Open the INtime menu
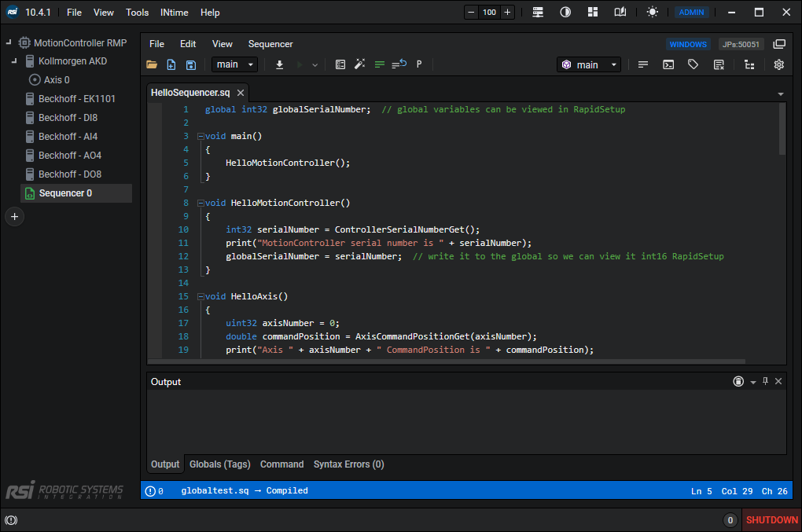Viewport: 802px width, 532px height. coord(174,13)
